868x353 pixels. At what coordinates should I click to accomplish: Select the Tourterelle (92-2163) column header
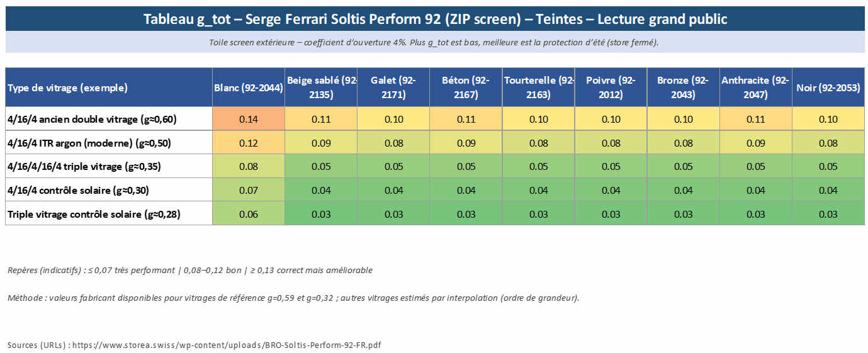(538, 87)
